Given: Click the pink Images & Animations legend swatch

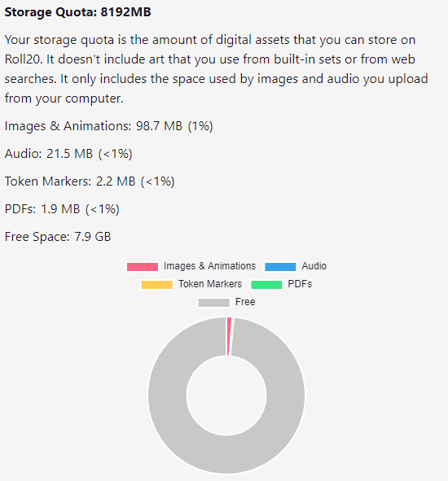Looking at the screenshot, I should 143,267.
